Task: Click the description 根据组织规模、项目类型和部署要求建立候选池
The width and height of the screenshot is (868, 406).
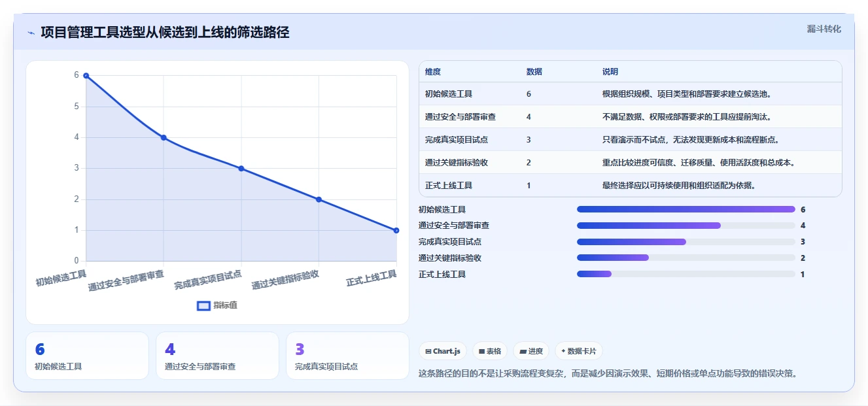Action: click(x=687, y=94)
